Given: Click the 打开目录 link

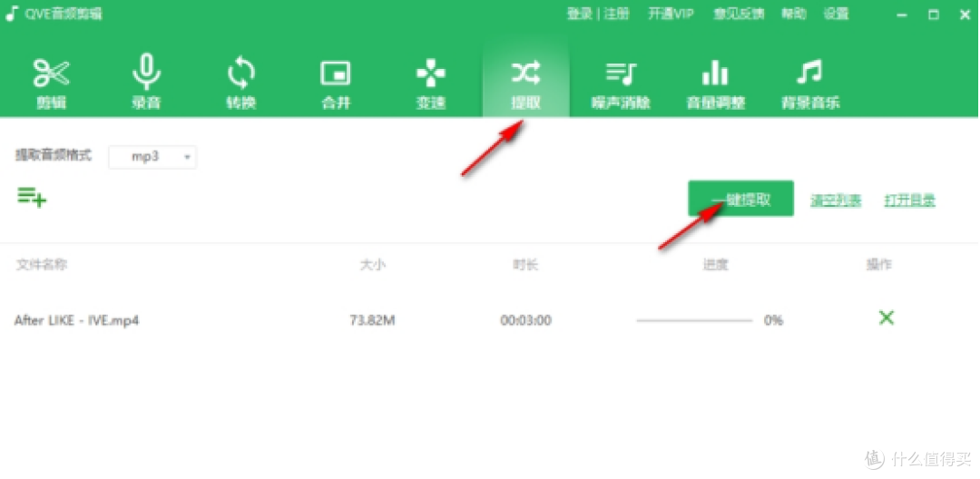Looking at the screenshot, I should pyautogui.click(x=909, y=200).
